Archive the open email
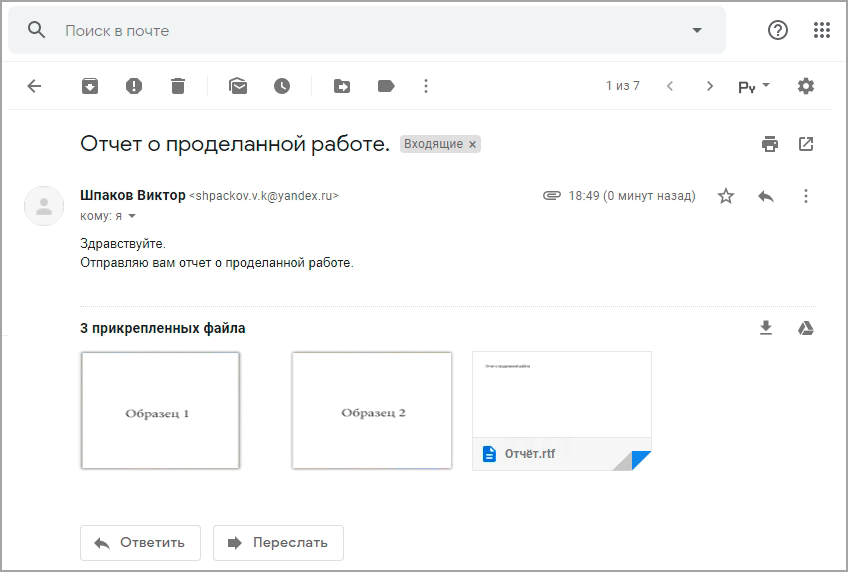This screenshot has height=572, width=848. (x=90, y=86)
